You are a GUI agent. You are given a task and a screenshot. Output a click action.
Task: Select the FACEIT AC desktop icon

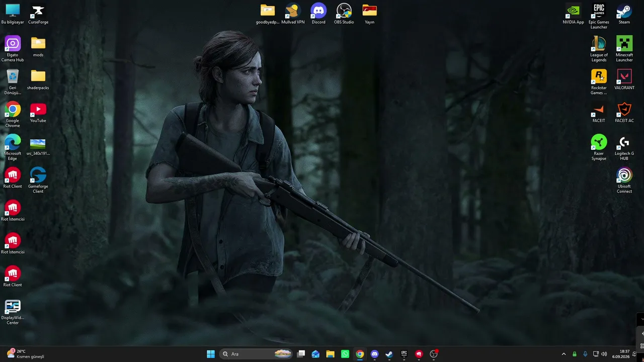pyautogui.click(x=624, y=112)
